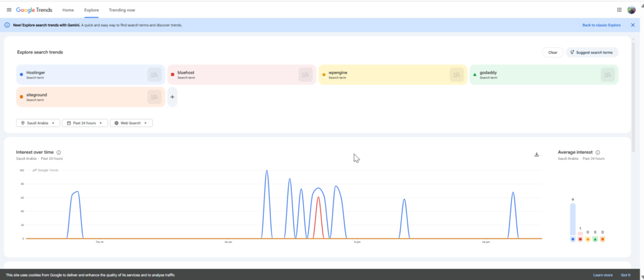Click the green godaddy legend marker under the bars
The image size is (644, 280).
point(595,239)
